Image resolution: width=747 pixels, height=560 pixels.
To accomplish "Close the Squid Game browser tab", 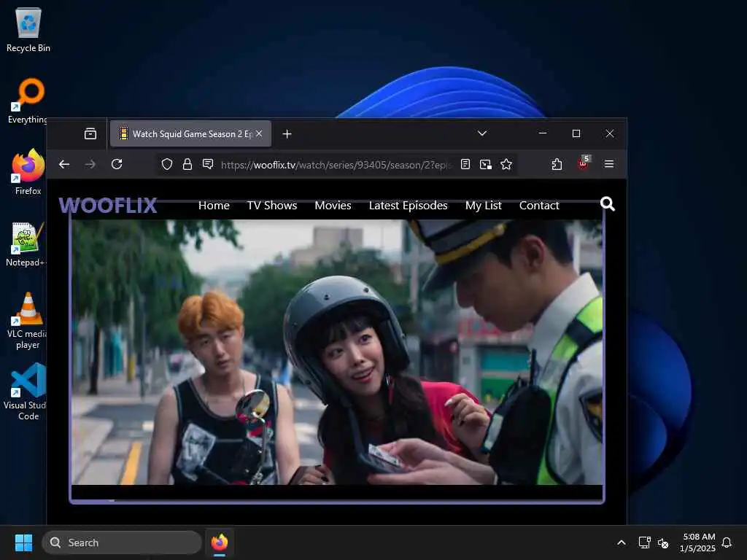I will (x=259, y=134).
